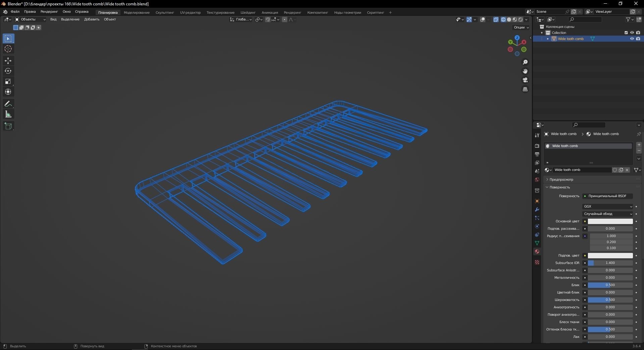The image size is (644, 350).
Task: Hide Wide tooth comb in viewport
Action: click(632, 39)
